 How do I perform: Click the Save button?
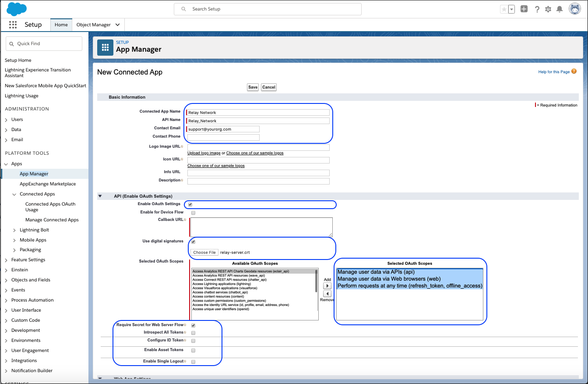(x=253, y=87)
